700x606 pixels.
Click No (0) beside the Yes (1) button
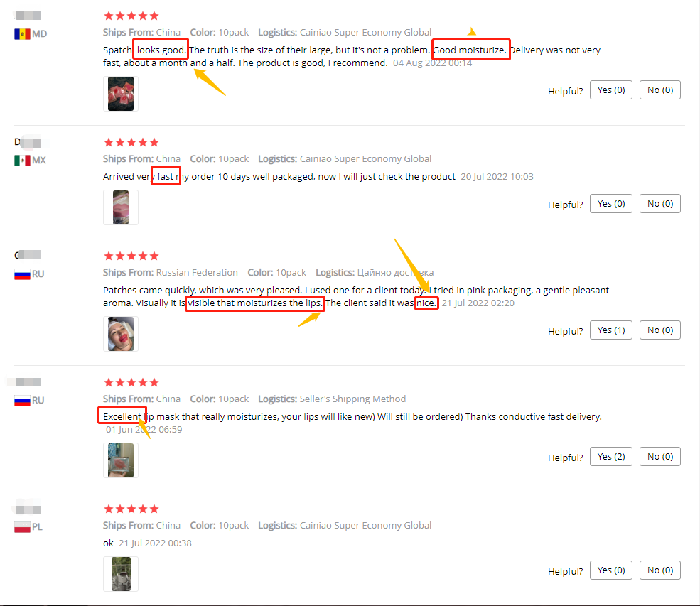pyautogui.click(x=659, y=330)
